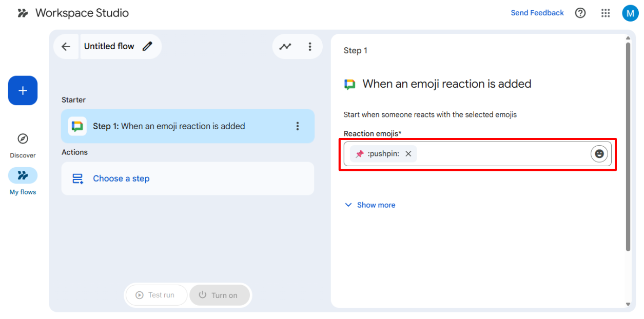Click the blue plus create button
The height and width of the screenshot is (319, 644).
pos(23,91)
